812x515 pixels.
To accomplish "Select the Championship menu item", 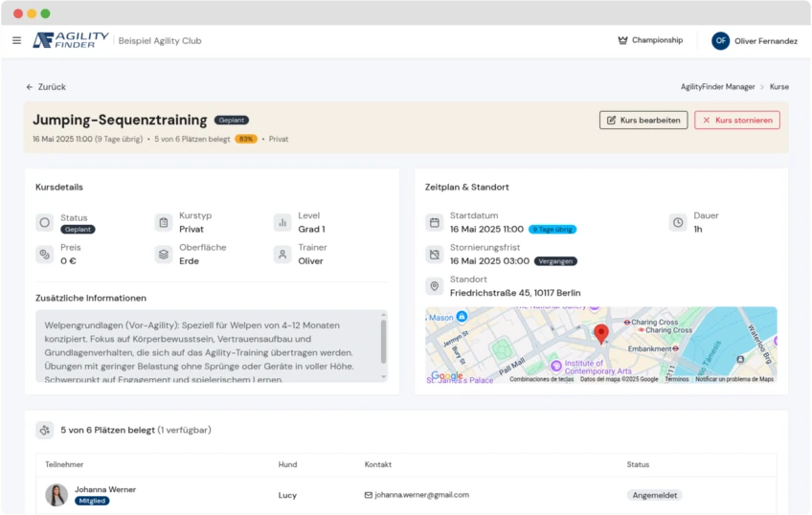I will 657,40.
